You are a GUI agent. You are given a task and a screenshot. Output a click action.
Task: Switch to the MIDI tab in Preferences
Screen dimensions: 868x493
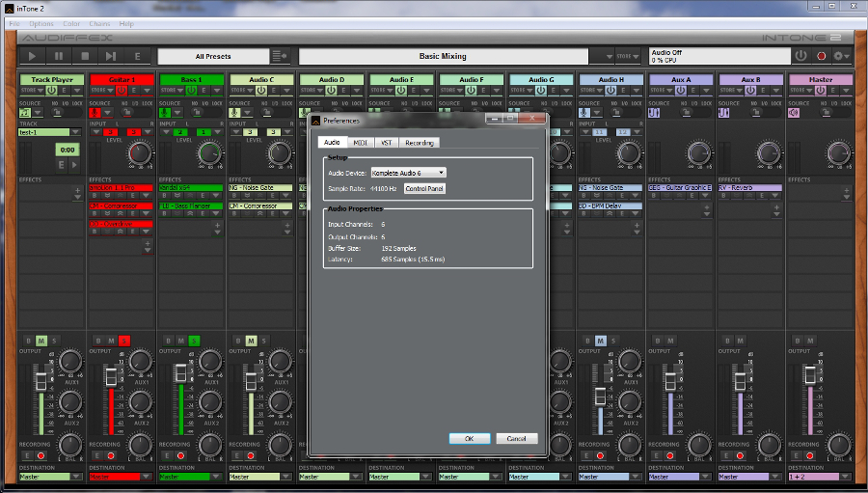pyautogui.click(x=361, y=143)
